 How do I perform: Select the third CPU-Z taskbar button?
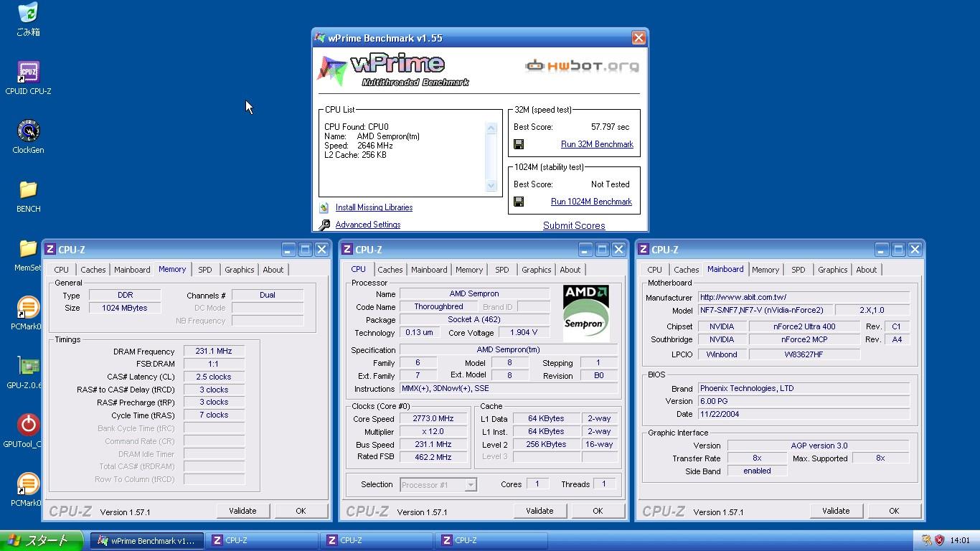pyautogui.click(x=493, y=541)
